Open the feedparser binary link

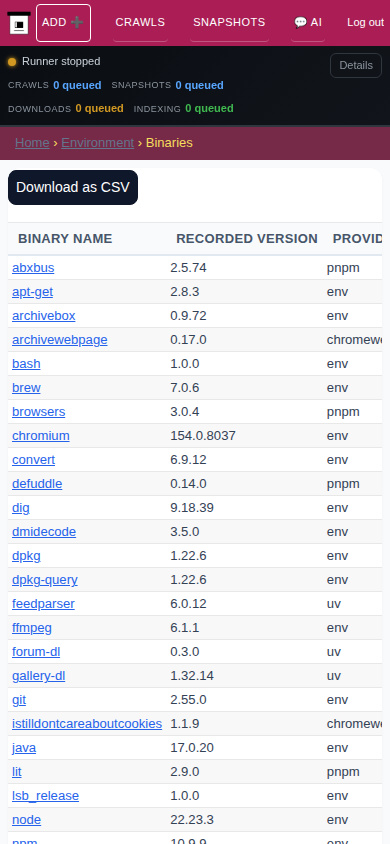tap(44, 603)
